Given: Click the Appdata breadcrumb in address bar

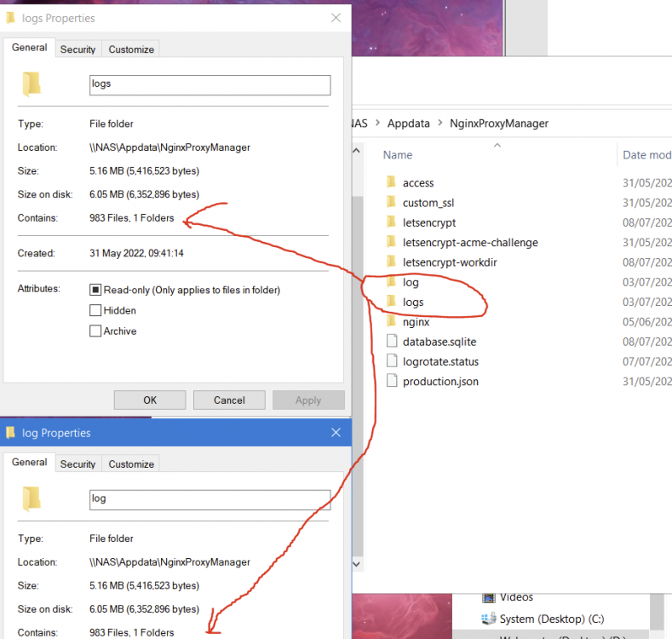Looking at the screenshot, I should 409,124.
